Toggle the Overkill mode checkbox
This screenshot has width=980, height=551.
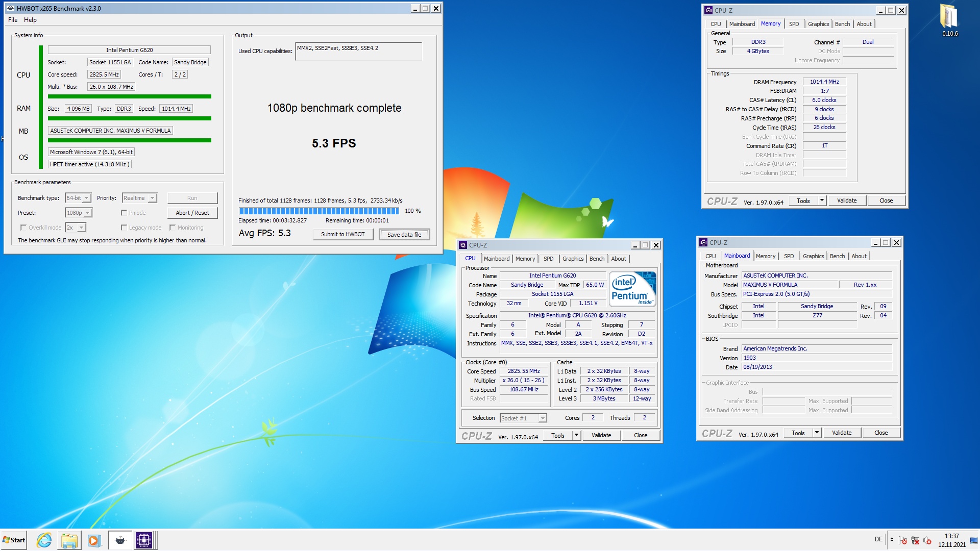click(23, 228)
